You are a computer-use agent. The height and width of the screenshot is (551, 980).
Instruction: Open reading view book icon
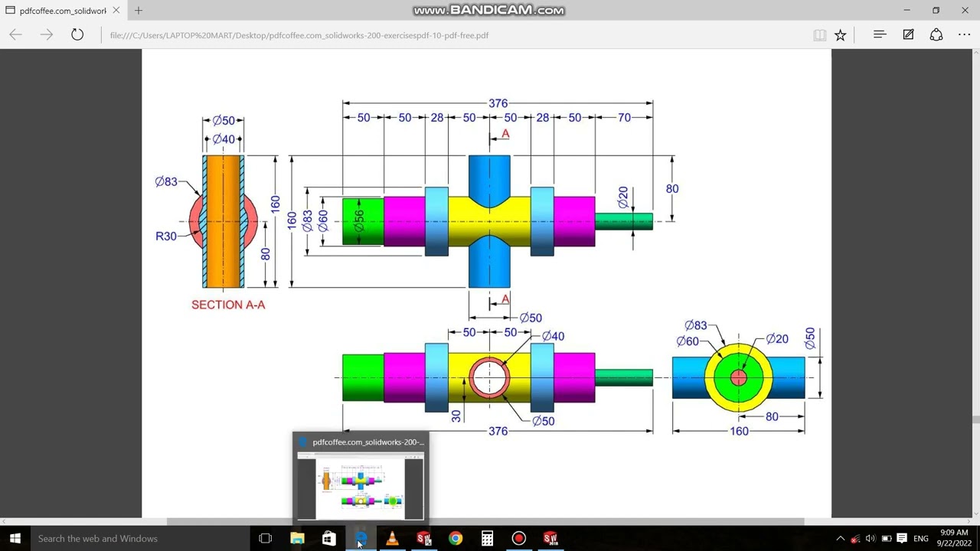point(819,34)
